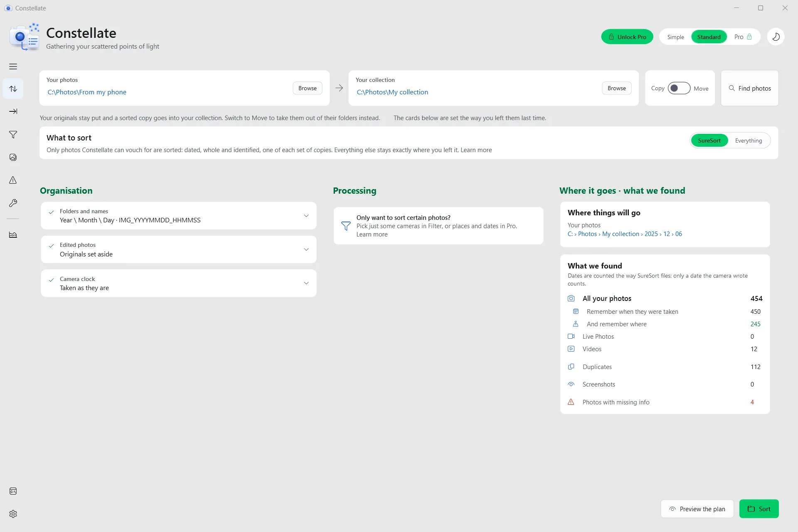The image size is (798, 532).
Task: Open the Filter funnel in the sidebar
Action: pyautogui.click(x=13, y=135)
